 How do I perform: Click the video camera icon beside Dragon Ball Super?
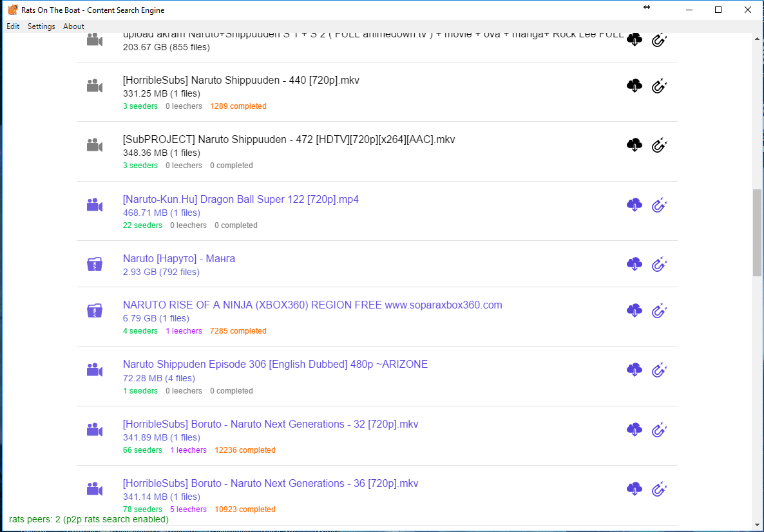click(x=95, y=205)
